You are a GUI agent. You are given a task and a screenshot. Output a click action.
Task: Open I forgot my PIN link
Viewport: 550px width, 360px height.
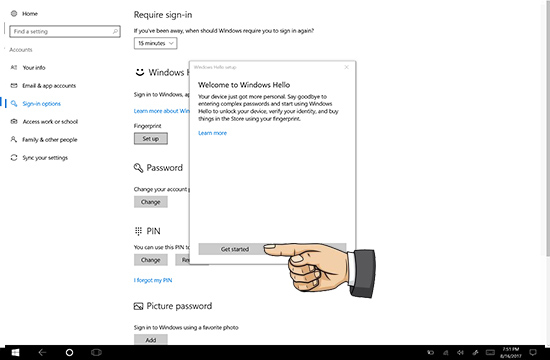click(153, 280)
